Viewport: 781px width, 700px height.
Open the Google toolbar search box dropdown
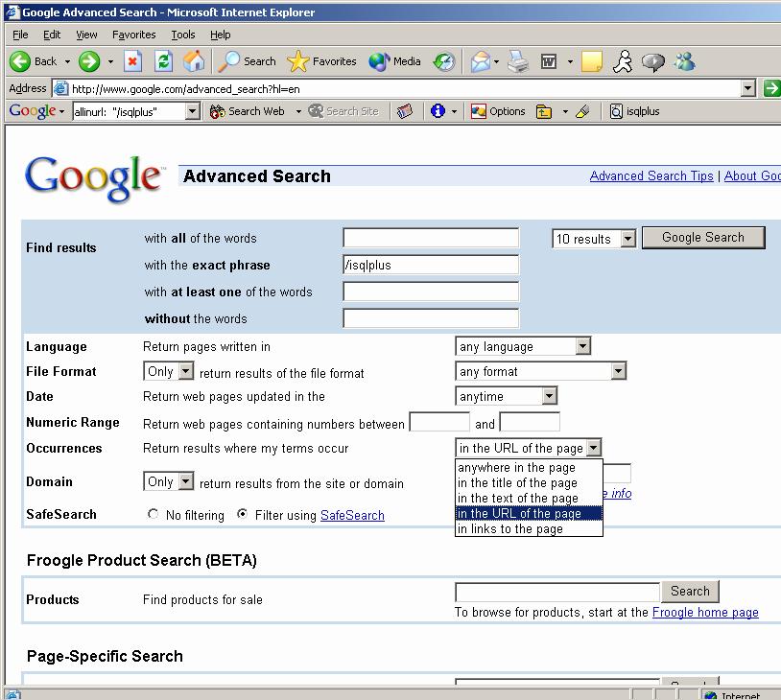click(192, 111)
